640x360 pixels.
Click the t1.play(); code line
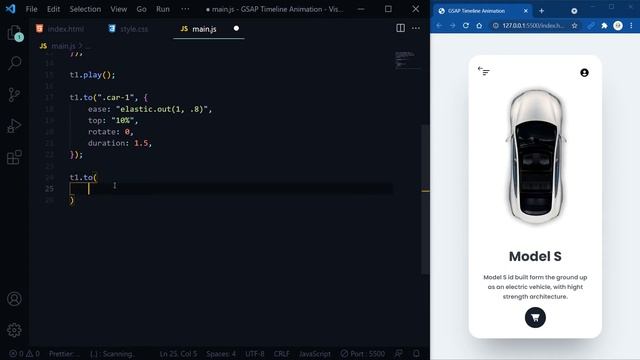92,75
